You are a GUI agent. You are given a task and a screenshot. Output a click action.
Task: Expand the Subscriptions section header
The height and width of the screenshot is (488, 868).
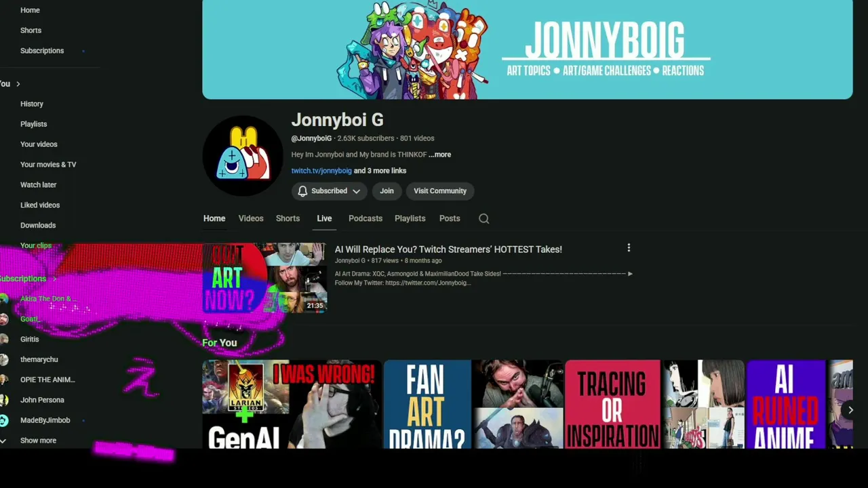(x=27, y=279)
